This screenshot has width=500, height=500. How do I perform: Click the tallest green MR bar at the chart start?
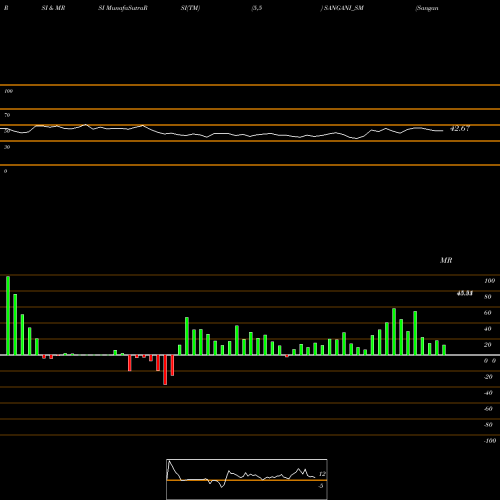[x=8, y=315]
